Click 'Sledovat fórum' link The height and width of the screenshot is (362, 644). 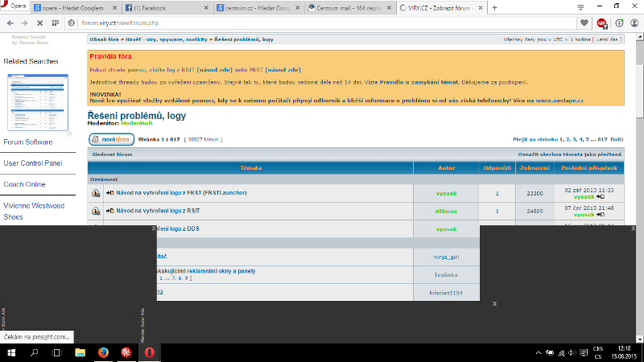pyautogui.click(x=112, y=154)
